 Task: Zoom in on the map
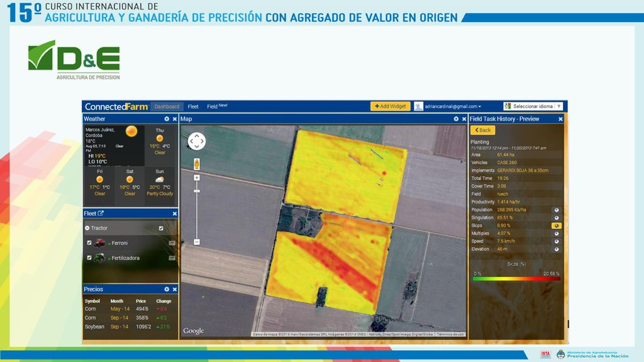pyautogui.click(x=197, y=178)
